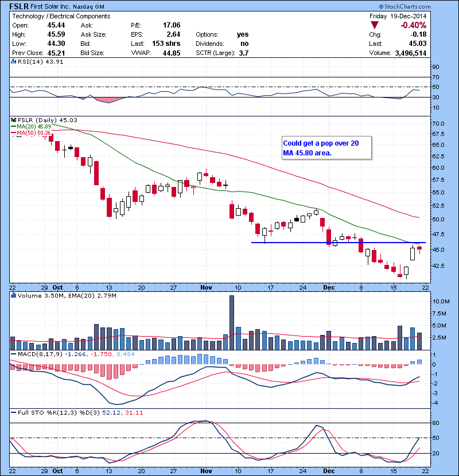Click the stochastic %K value 52.12

click(112, 412)
